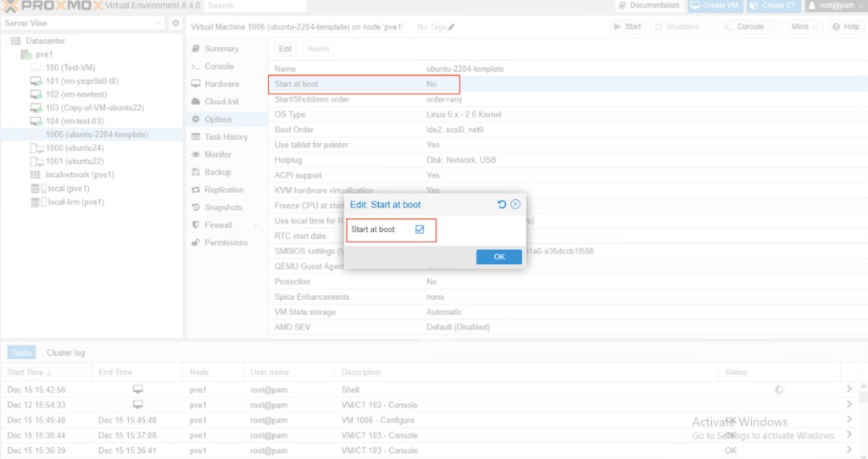The height and width of the screenshot is (459, 868).
Task: Click Create CT button
Action: [773, 6]
